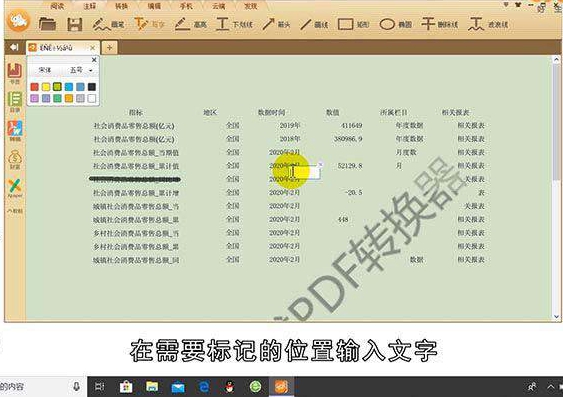Click the money bag icon in sidebar
Screen dimensions: 563x397
tap(15, 159)
